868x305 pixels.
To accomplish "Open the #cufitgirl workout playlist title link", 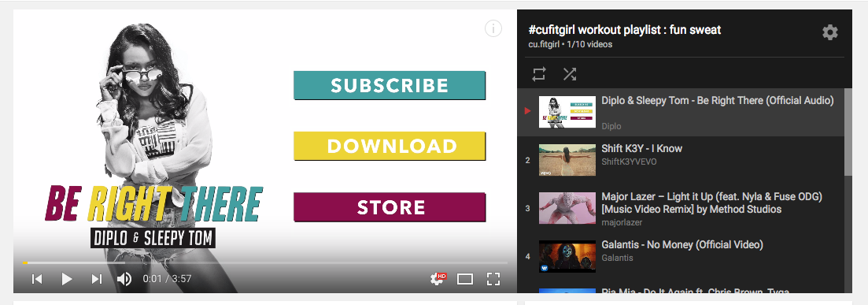I will point(624,29).
